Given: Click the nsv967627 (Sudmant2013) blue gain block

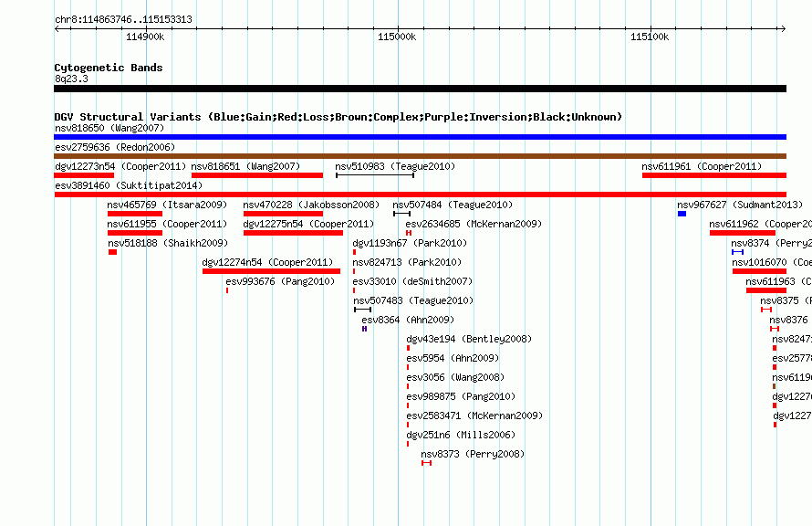Looking at the screenshot, I should [x=682, y=214].
